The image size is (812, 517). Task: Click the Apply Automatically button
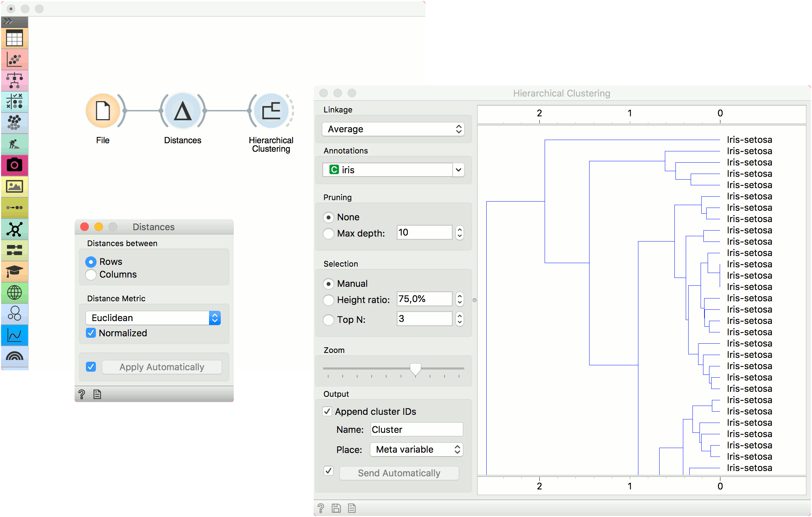(x=162, y=367)
